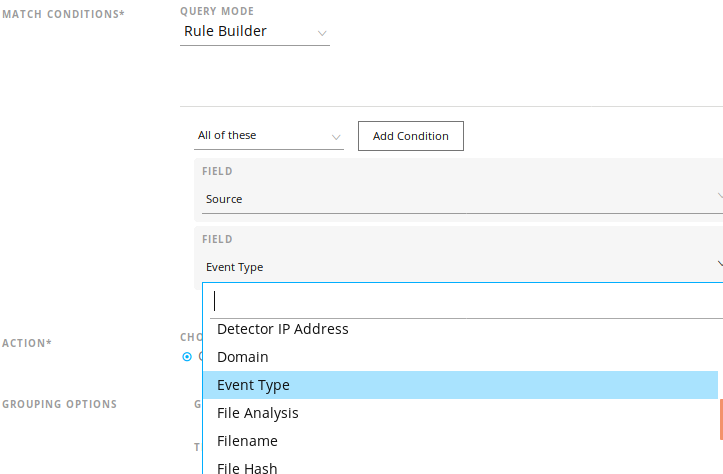The height and width of the screenshot is (474, 723).
Task: Choose the Filename option
Action: tap(247, 441)
